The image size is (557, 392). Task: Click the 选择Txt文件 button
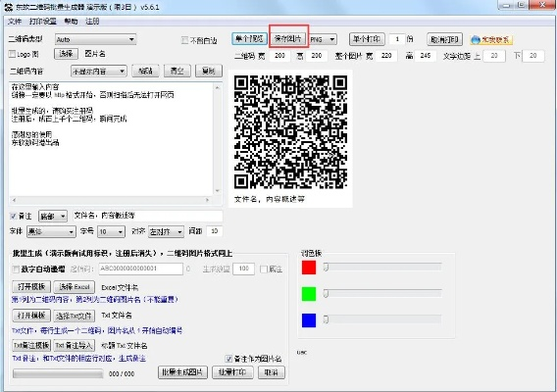click(75, 316)
